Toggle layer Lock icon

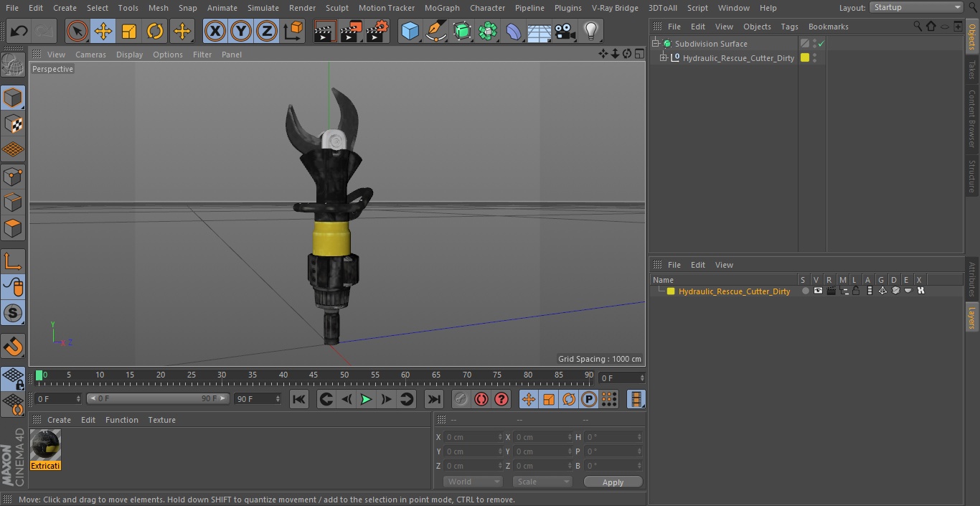pyautogui.click(x=857, y=291)
